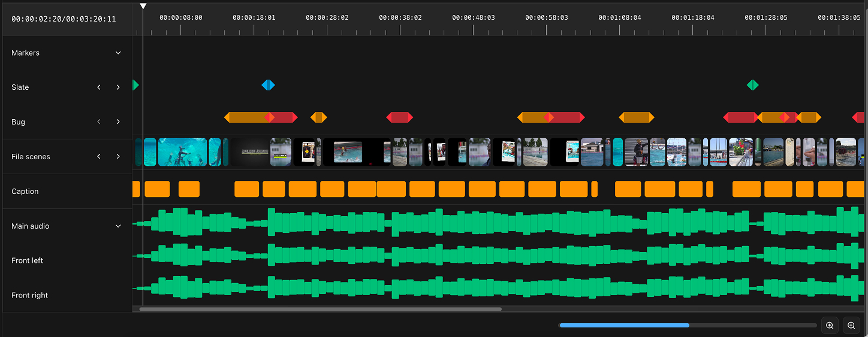This screenshot has width=868, height=337.
Task: Jump to previous Bug marker
Action: [100, 122]
